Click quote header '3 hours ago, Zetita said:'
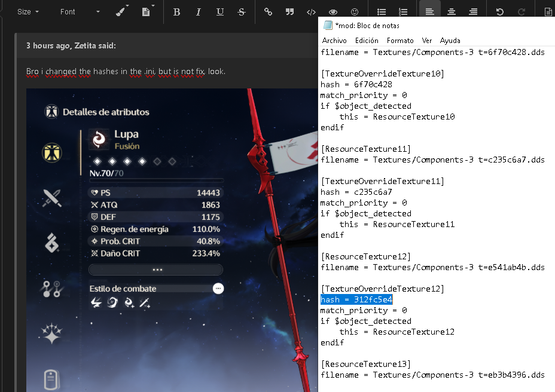 click(x=71, y=45)
